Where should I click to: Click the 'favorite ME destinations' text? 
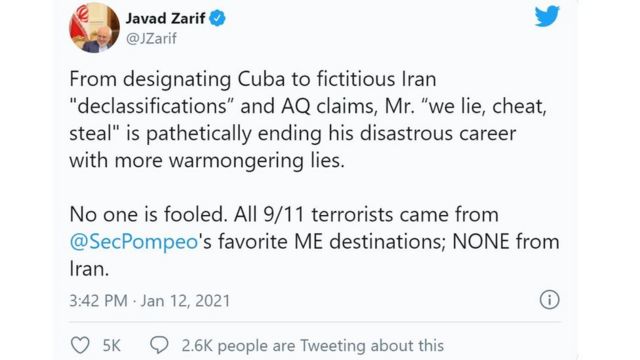[330, 242]
